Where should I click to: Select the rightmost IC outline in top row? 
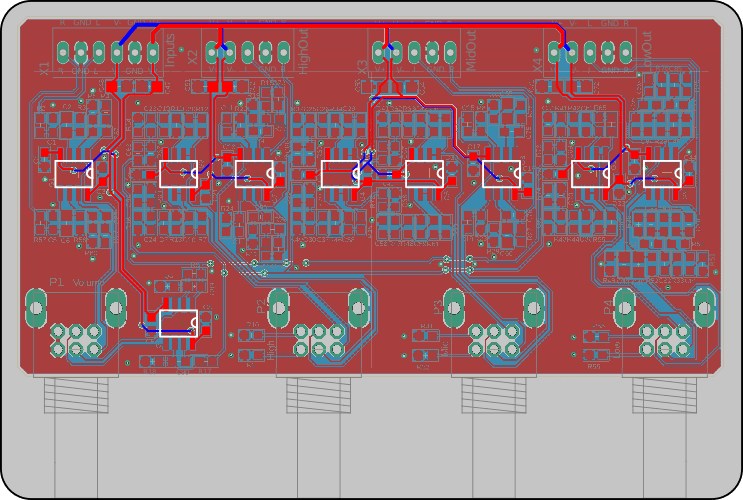(662, 174)
